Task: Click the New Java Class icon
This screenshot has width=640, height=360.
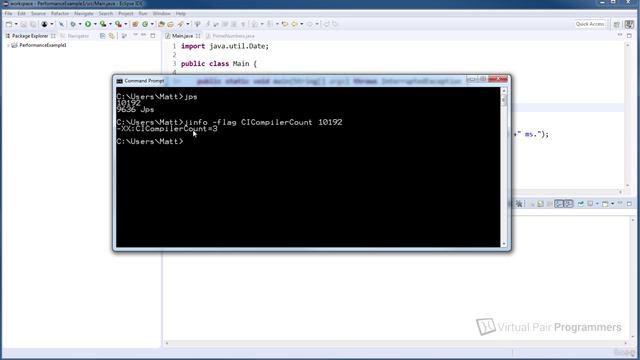Action: pyautogui.click(x=144, y=24)
